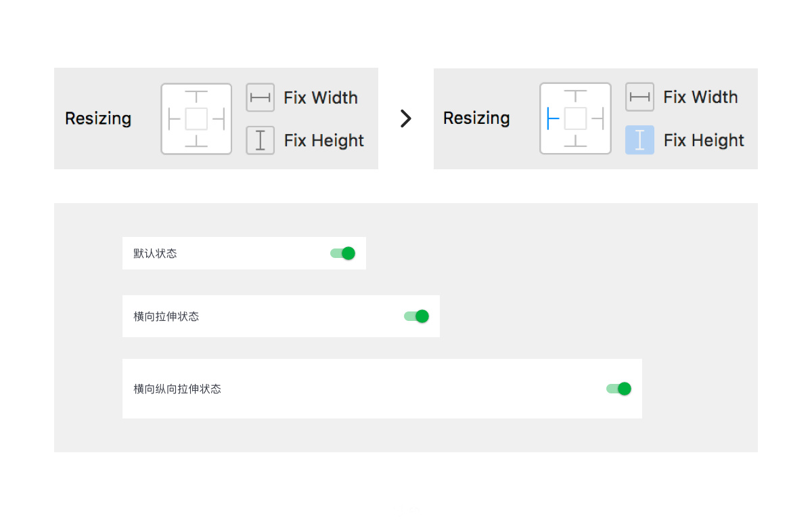The width and height of the screenshot is (812, 520).
Task: Pin to bottom edge in first Resizing widget
Action: [196, 141]
